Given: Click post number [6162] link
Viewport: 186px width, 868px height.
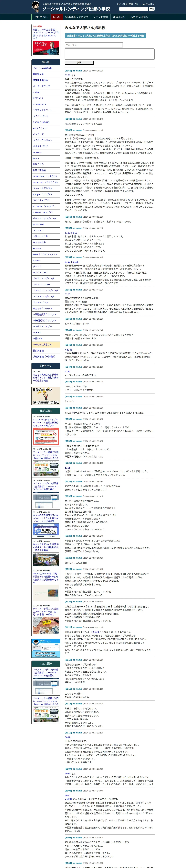Looking at the screenshot, I should click(68, 71).
